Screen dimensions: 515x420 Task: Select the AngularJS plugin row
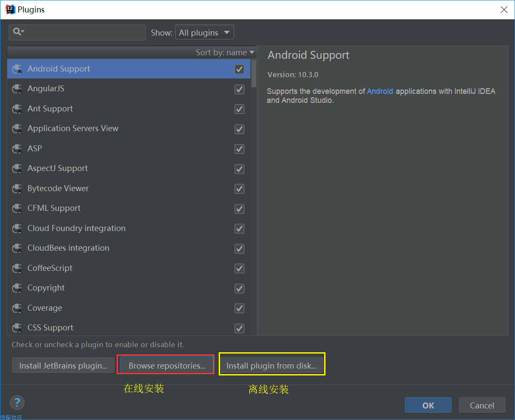pyautogui.click(x=129, y=89)
